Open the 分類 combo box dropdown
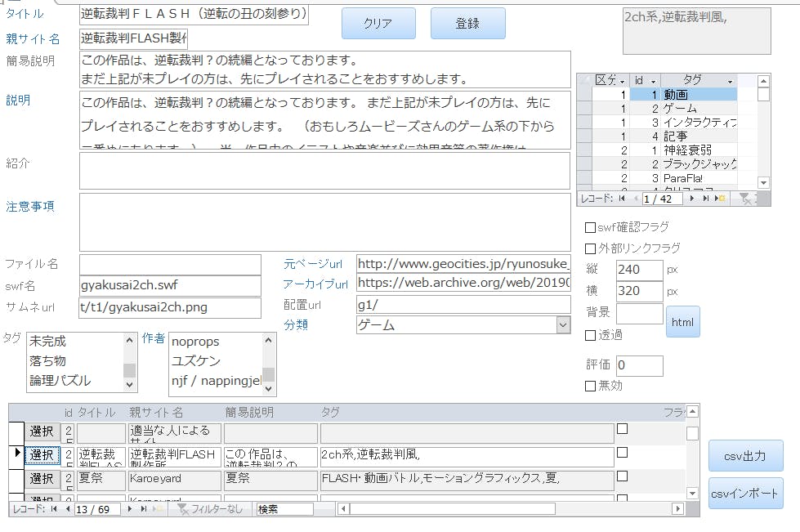The width and height of the screenshot is (800, 532). (x=563, y=325)
